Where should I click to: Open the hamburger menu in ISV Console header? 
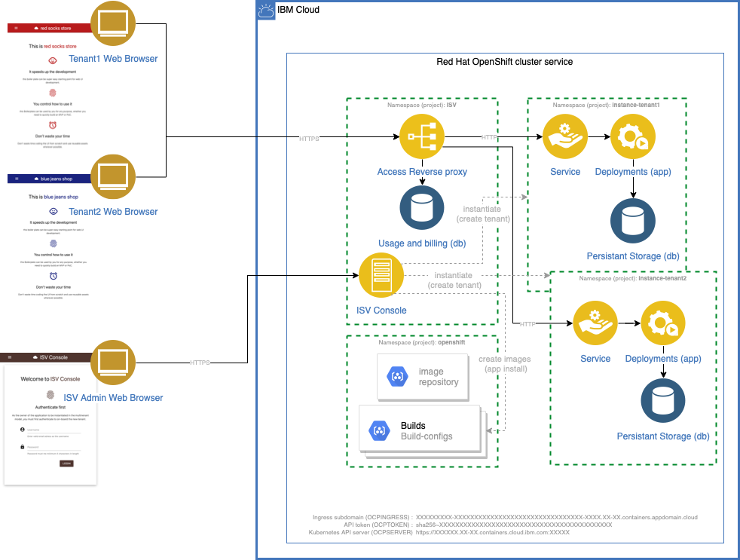click(11, 357)
